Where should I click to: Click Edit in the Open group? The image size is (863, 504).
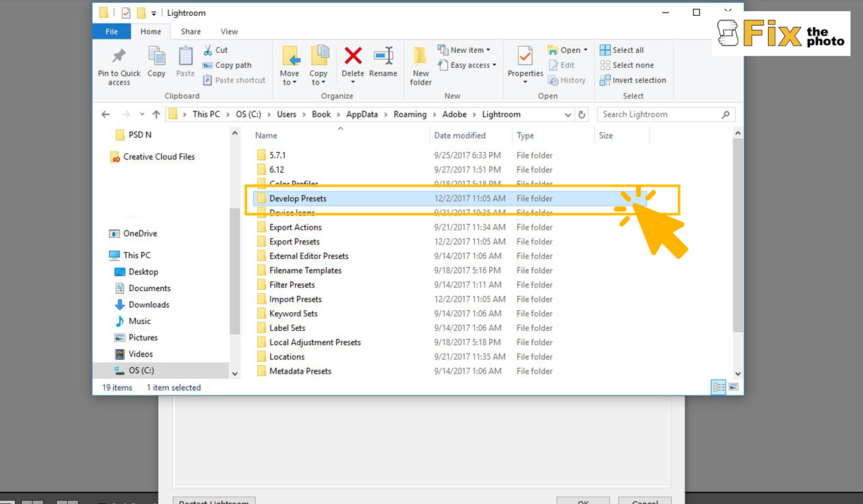pyautogui.click(x=561, y=65)
